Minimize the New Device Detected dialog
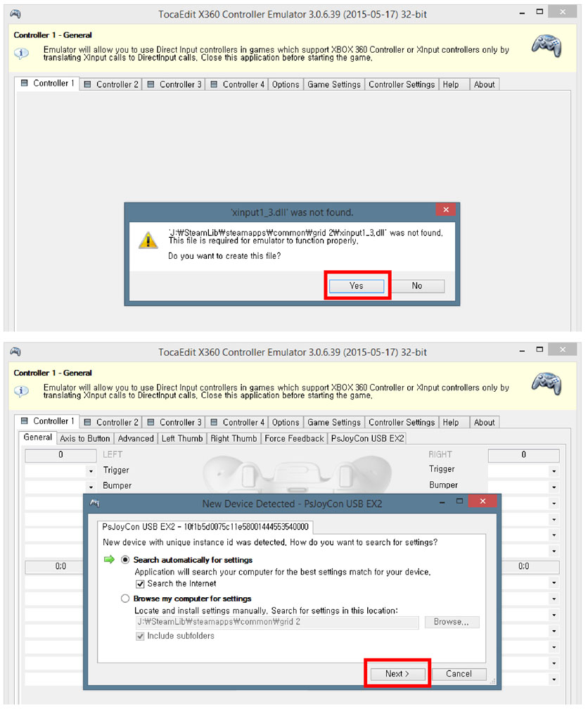The image size is (588, 709). [442, 502]
